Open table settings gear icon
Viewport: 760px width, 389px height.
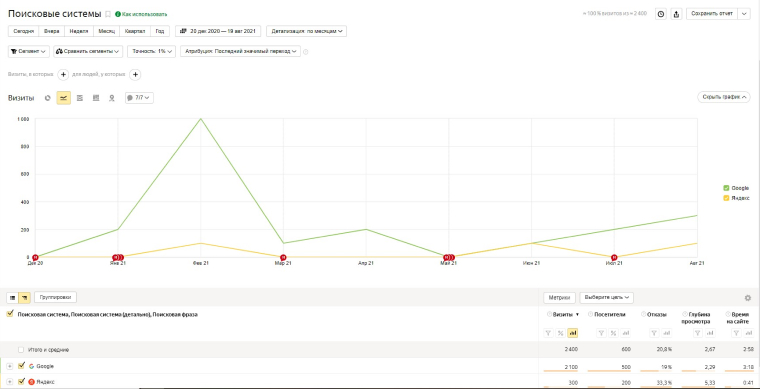747,298
